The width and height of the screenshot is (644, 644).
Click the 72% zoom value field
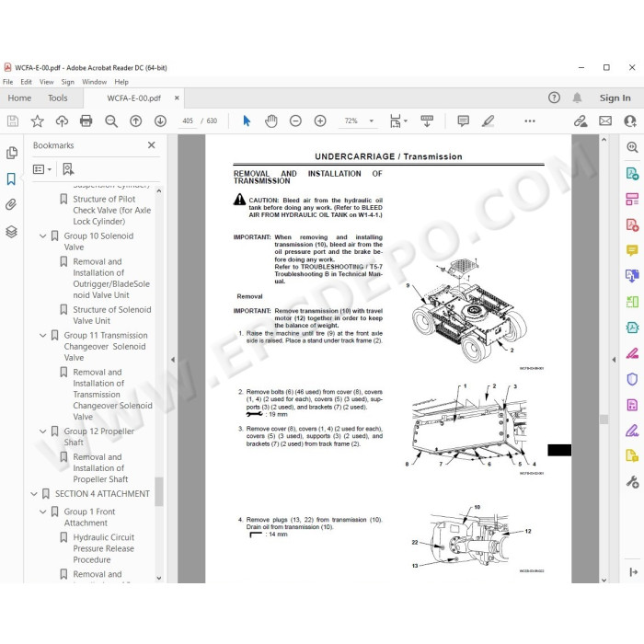(x=351, y=121)
